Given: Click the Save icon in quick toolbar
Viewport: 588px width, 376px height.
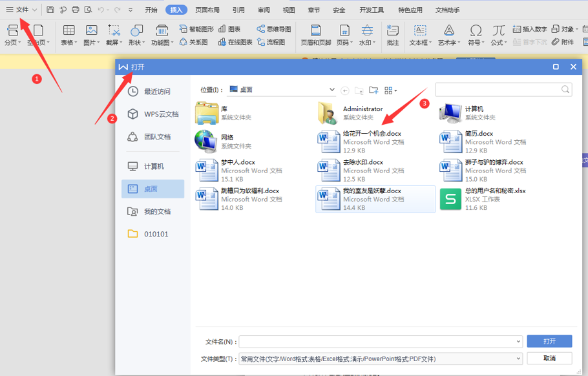Looking at the screenshot, I should click(x=50, y=10).
